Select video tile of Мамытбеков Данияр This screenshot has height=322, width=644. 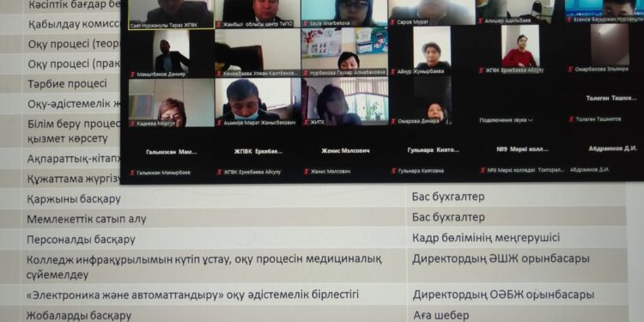pos(171,54)
